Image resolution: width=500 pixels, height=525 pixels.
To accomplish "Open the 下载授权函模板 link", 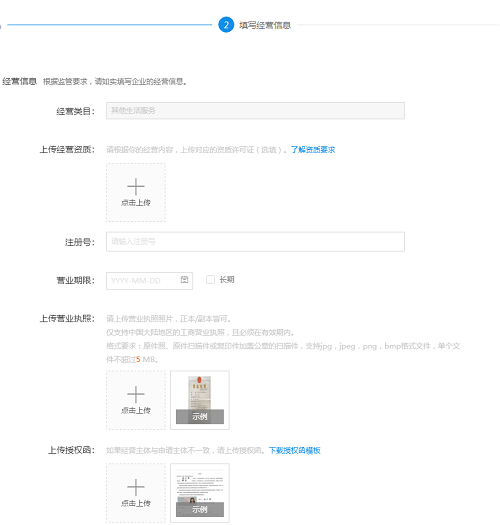I will click(x=295, y=450).
